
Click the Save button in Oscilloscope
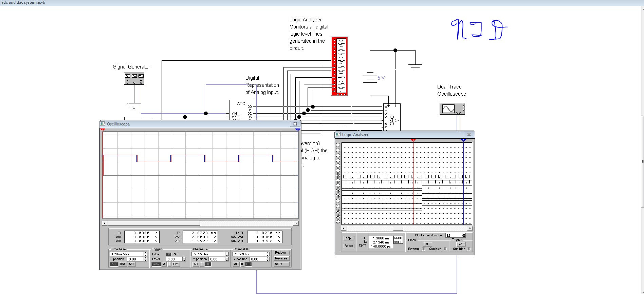click(x=282, y=264)
